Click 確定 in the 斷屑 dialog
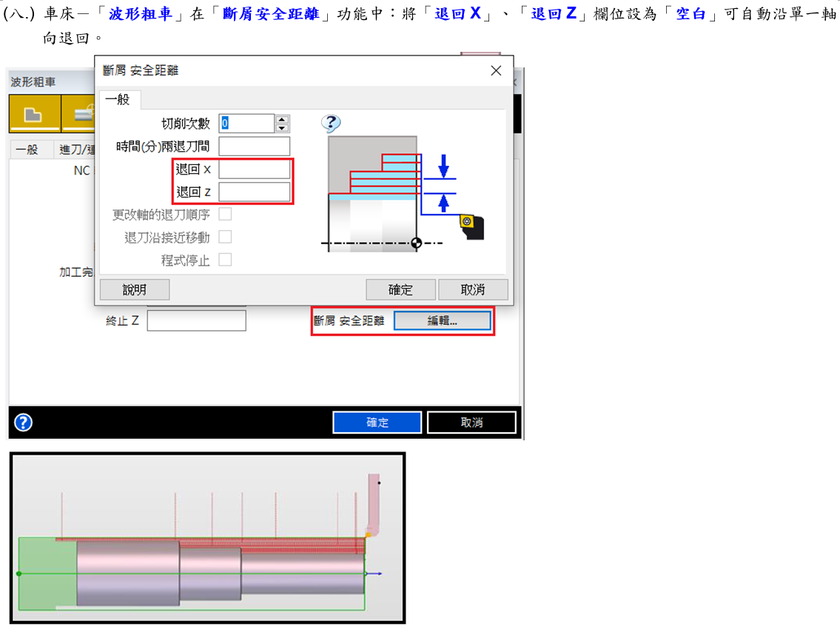Screen dimensions: 840x632 (x=400, y=289)
